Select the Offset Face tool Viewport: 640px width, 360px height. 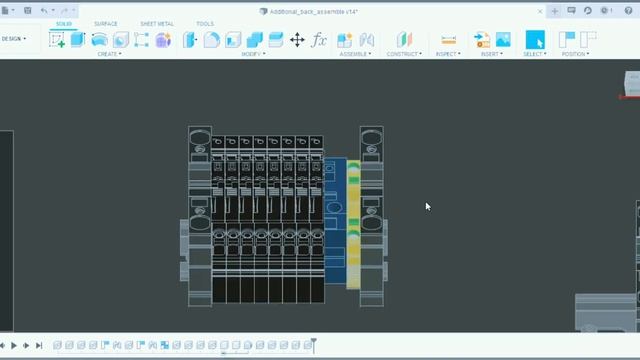coord(276,40)
